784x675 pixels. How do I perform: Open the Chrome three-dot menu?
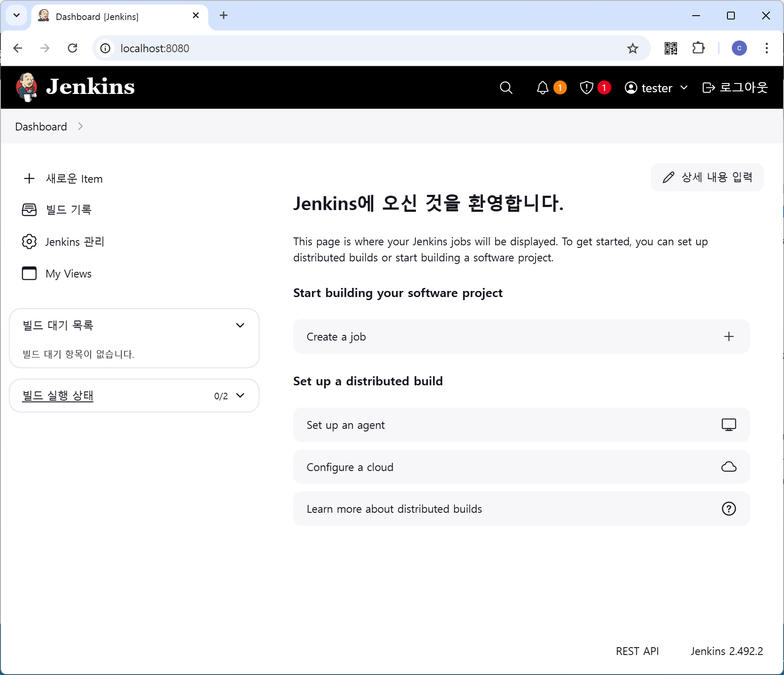click(x=767, y=48)
